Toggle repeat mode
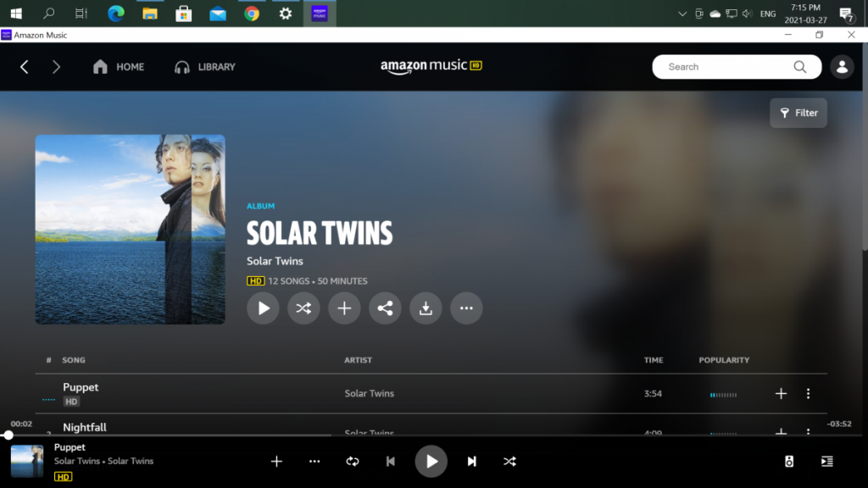The height and width of the screenshot is (488, 868). point(353,462)
